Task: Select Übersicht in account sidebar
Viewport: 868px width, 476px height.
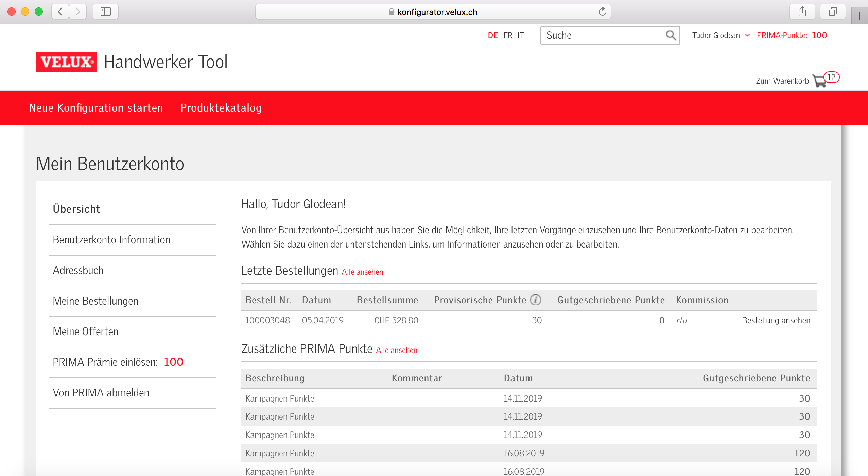Action: click(x=76, y=209)
